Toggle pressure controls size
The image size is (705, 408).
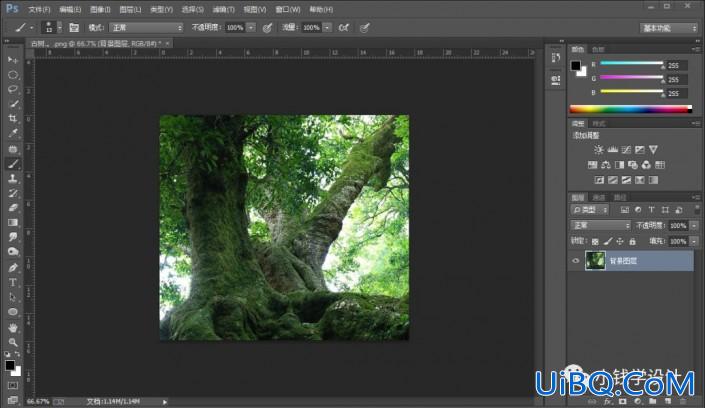(365, 28)
